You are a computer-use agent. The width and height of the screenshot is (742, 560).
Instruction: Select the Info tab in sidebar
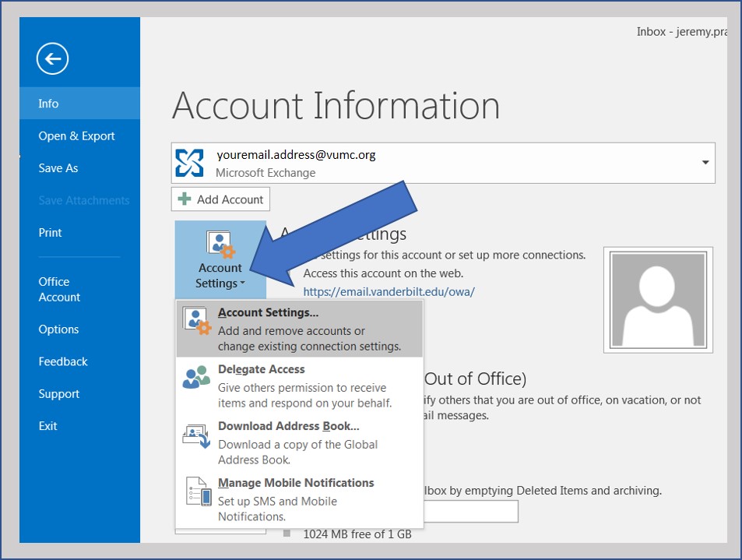[79, 103]
